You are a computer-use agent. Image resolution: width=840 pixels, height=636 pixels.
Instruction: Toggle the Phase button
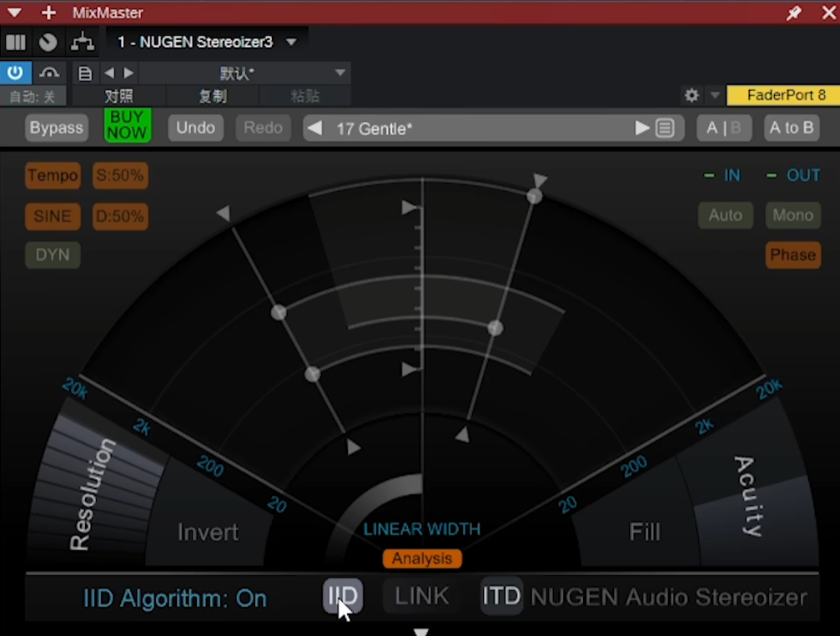tap(792, 255)
